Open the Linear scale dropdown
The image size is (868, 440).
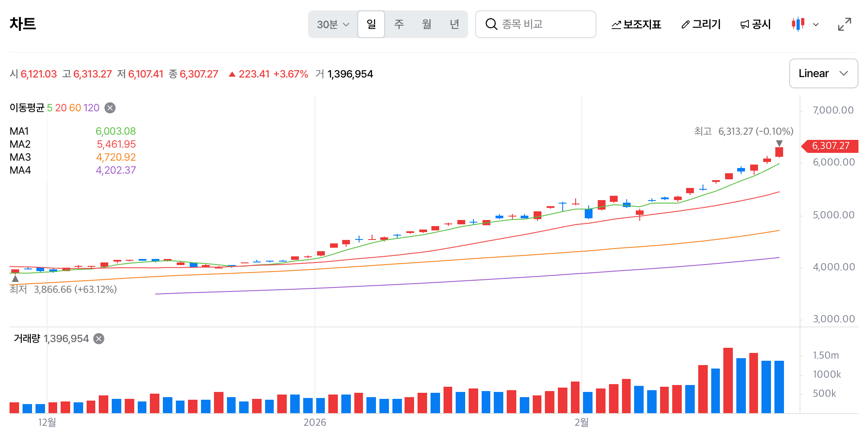[x=823, y=74]
